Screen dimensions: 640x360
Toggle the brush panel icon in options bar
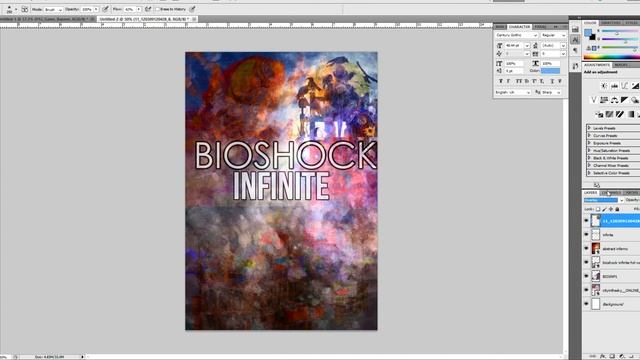[24, 9]
